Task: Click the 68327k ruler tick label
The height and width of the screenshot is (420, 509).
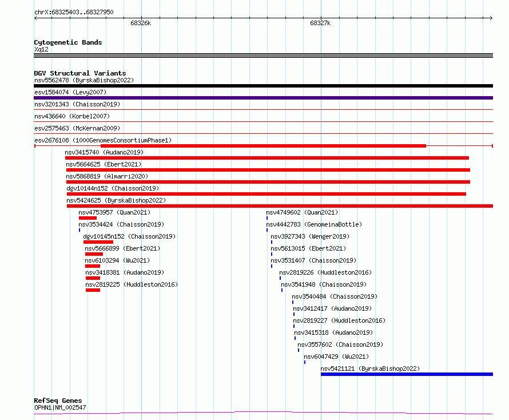Action: (x=320, y=23)
